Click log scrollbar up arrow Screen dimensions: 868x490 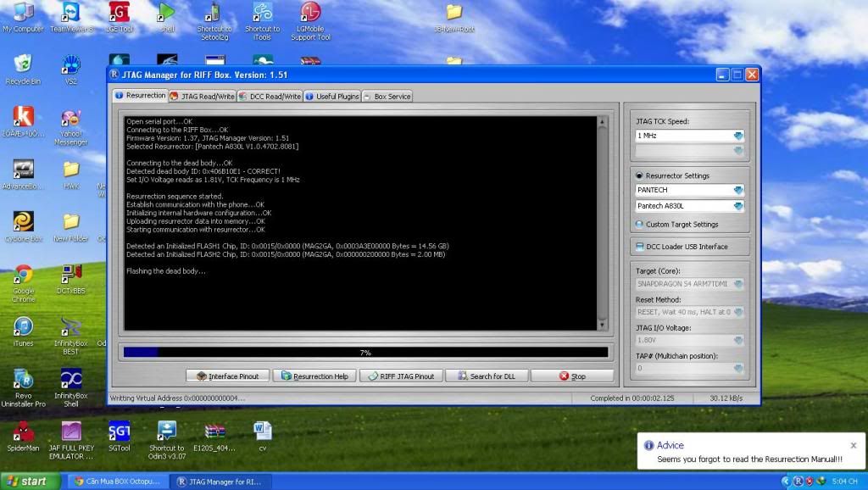[x=603, y=121]
